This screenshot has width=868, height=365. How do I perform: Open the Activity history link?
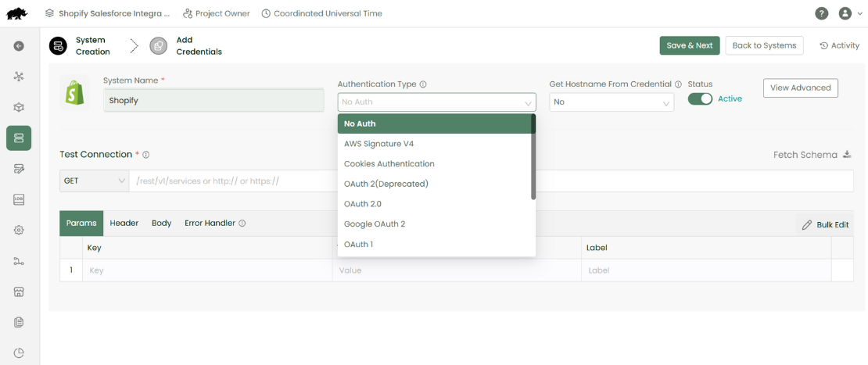tap(840, 46)
